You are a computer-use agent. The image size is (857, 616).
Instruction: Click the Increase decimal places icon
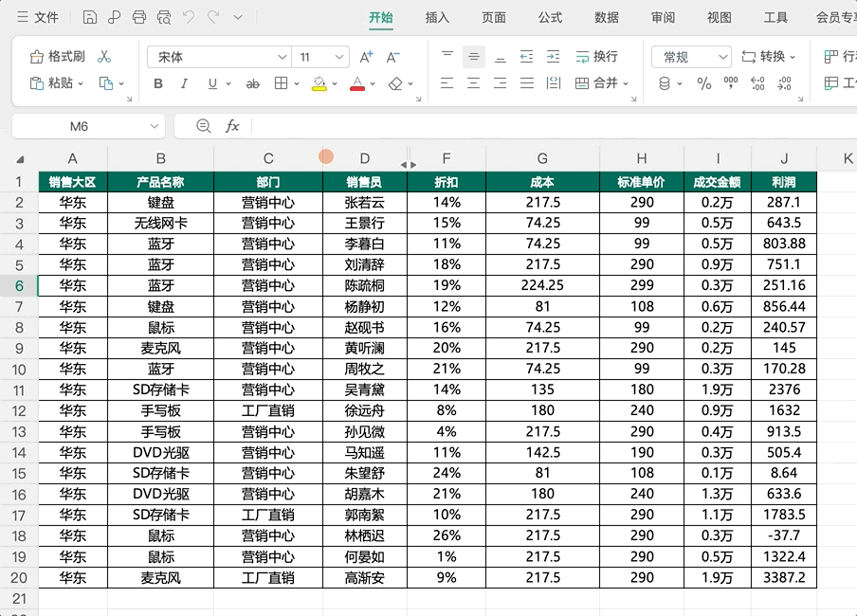click(757, 83)
